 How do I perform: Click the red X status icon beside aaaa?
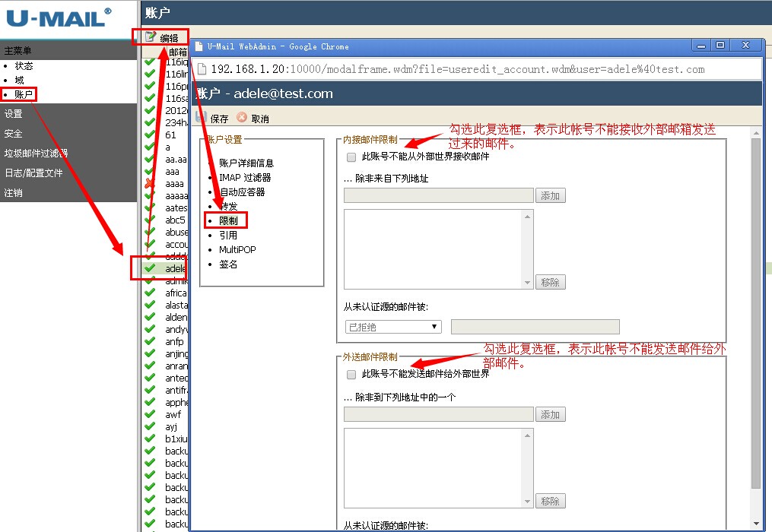[150, 184]
